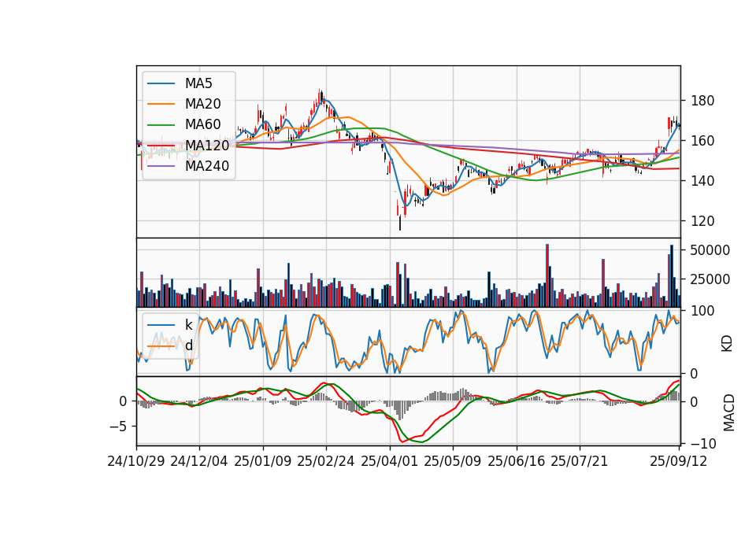Click the 25000 volume axis value

[x=710, y=279]
